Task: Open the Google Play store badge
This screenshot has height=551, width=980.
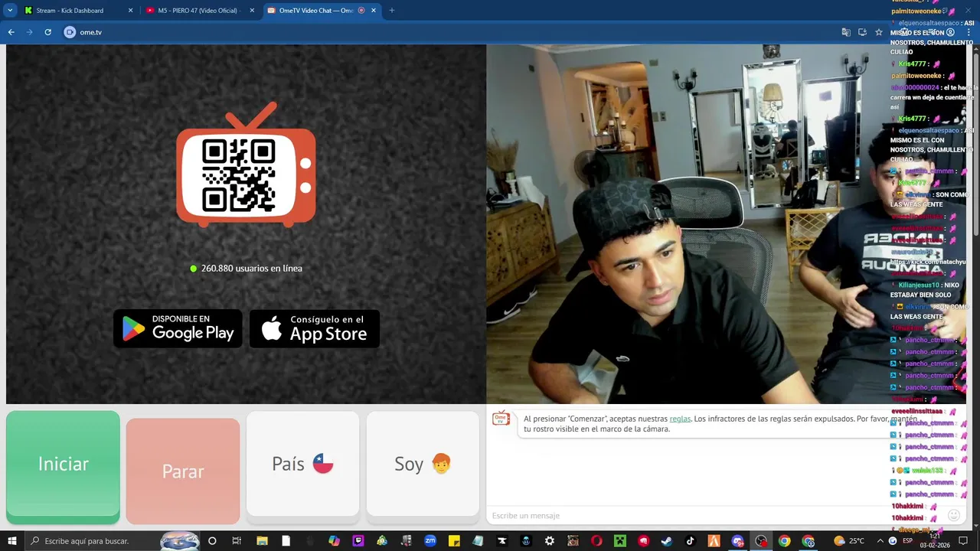Action: pos(178,328)
